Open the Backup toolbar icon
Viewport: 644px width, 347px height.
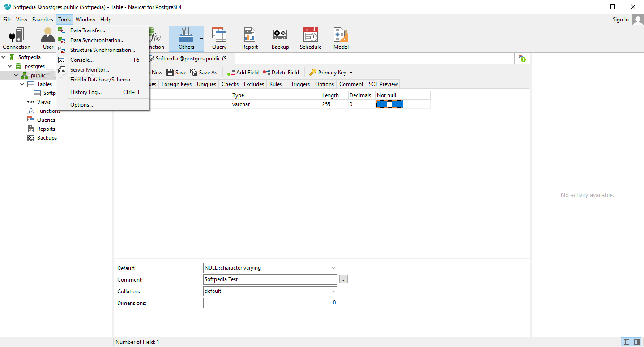tap(280, 39)
